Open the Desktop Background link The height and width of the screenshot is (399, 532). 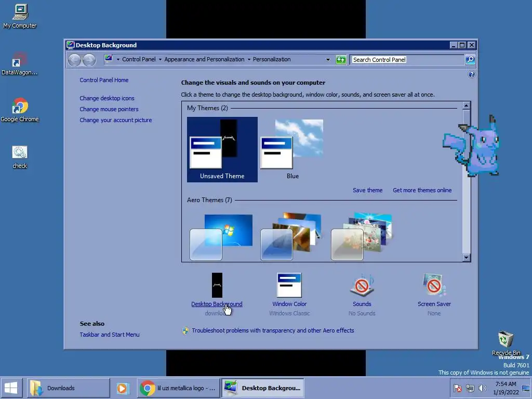217,304
